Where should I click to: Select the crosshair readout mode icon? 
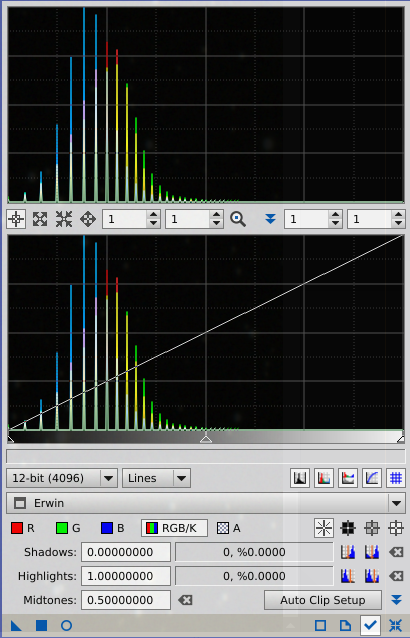point(16,219)
